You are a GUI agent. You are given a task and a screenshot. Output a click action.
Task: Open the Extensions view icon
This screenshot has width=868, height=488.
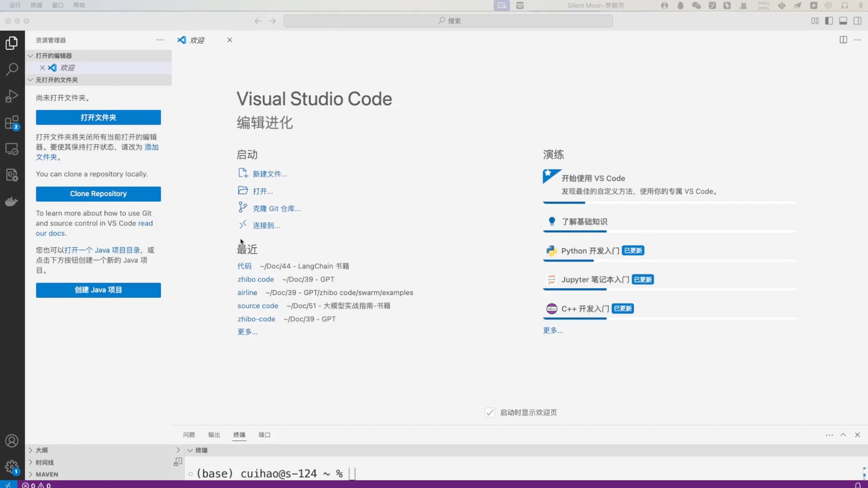[x=12, y=122]
